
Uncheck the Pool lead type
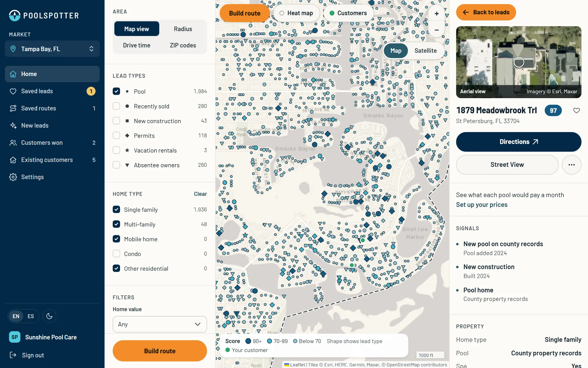[116, 91]
